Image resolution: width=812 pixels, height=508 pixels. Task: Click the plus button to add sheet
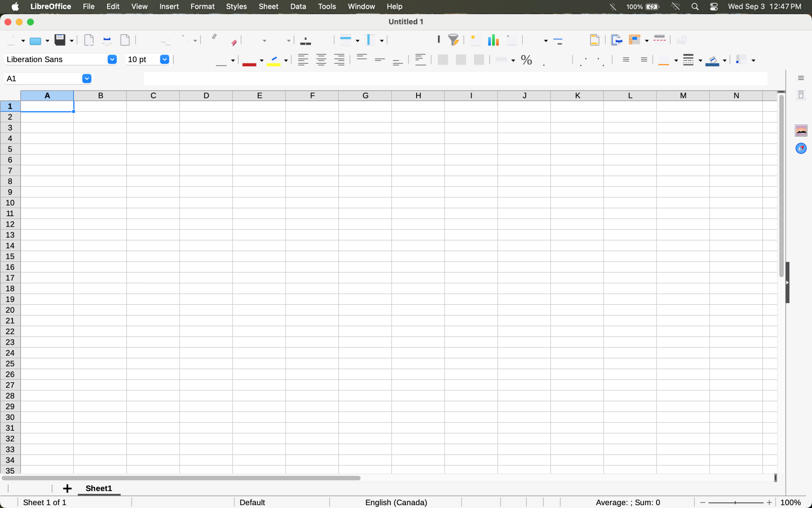(x=67, y=488)
